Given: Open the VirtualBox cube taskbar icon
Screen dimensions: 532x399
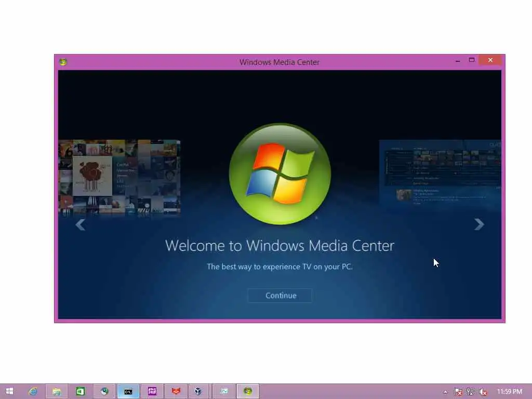Looking at the screenshot, I should coord(198,391).
